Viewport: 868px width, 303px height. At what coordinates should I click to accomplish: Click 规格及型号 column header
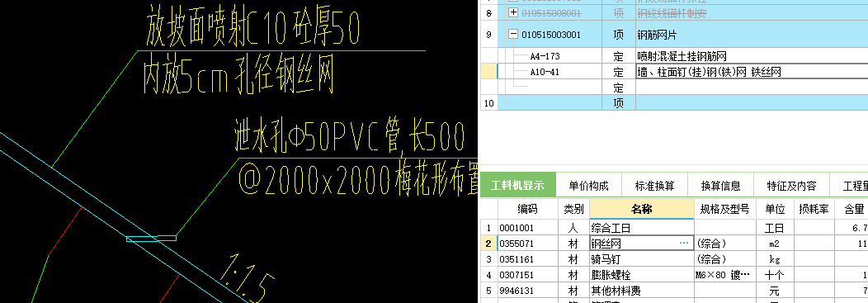[725, 209]
